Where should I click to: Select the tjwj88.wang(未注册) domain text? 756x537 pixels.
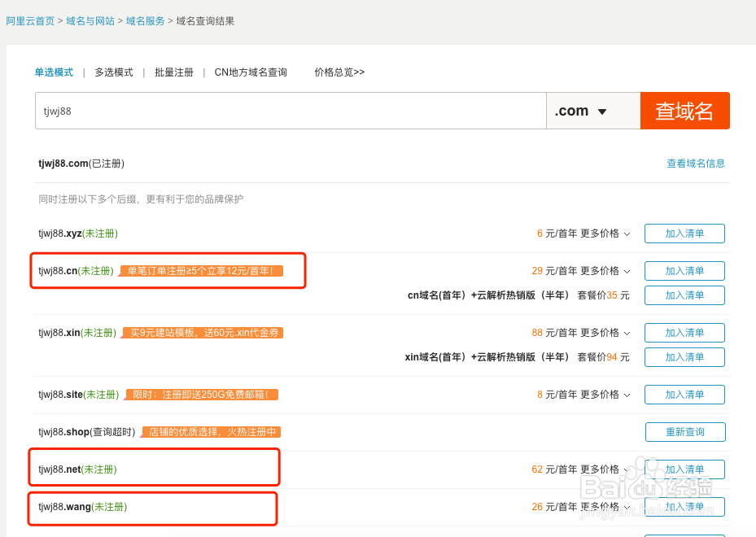point(82,507)
